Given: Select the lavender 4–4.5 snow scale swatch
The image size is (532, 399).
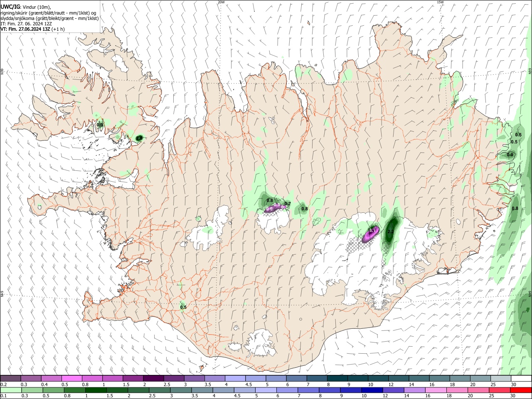Looking at the screenshot, I should [x=235, y=379].
